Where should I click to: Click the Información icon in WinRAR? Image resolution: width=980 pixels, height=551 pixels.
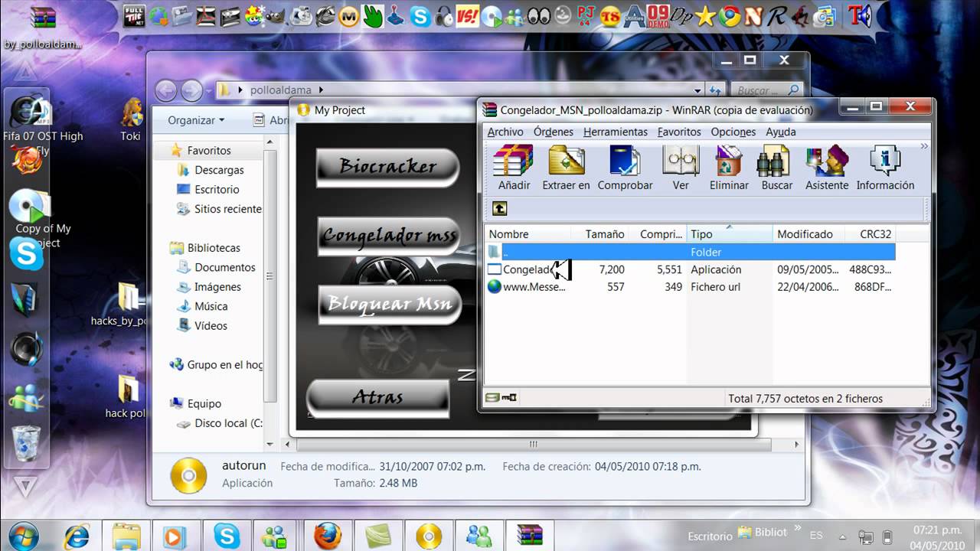point(885,161)
